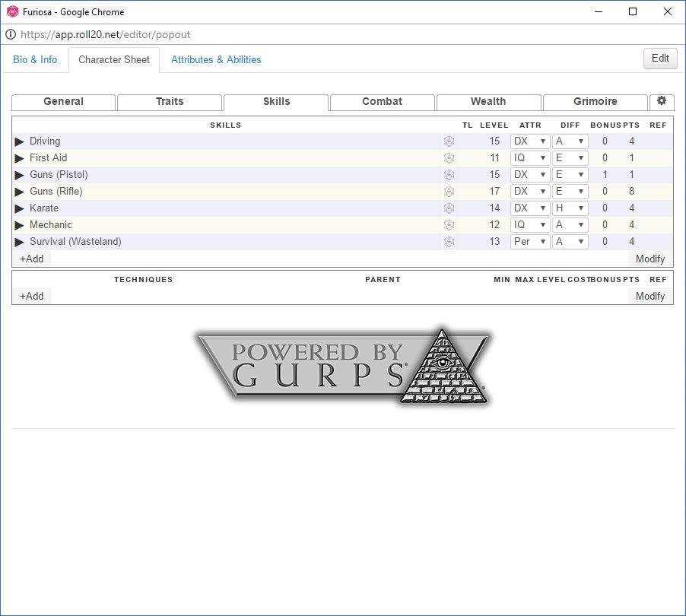
Task: Roll the Mechanic skill dice icon
Action: pyautogui.click(x=449, y=225)
